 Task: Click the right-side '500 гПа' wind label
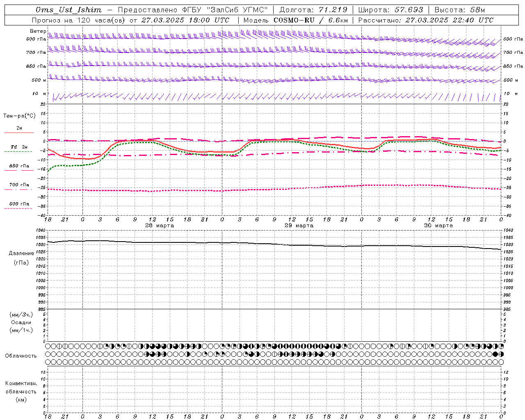513,39
